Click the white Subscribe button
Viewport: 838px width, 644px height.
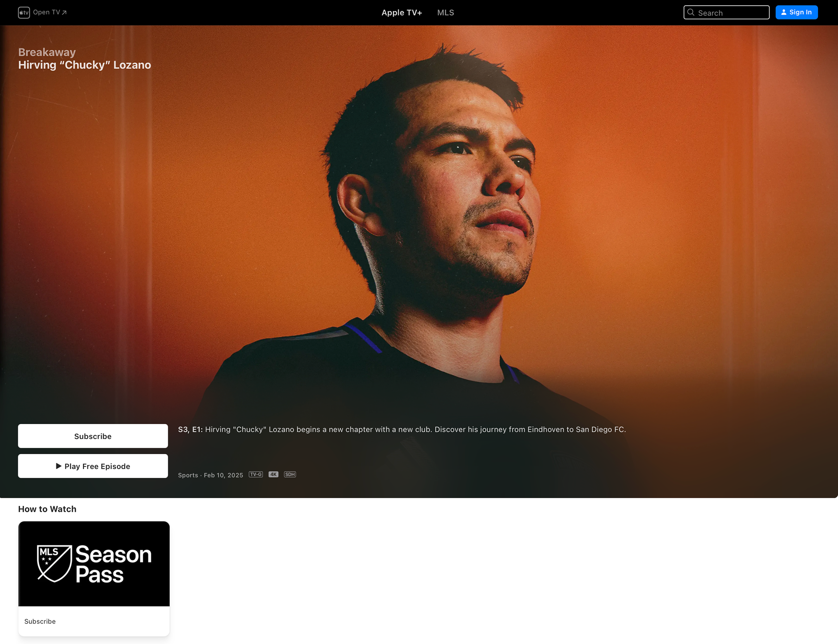93,436
